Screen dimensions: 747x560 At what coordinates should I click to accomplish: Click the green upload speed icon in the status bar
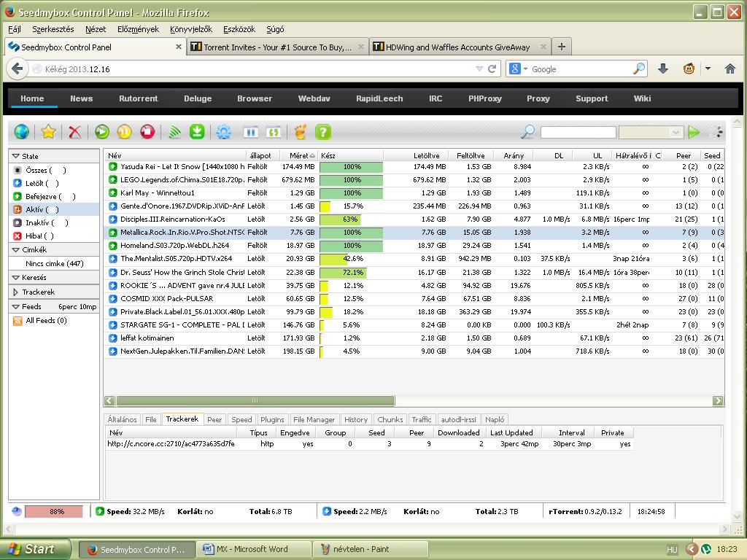point(100,511)
